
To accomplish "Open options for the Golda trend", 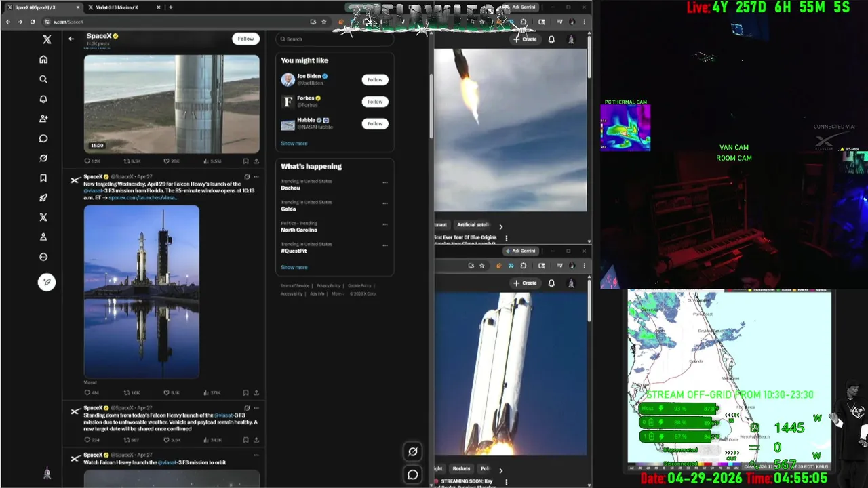I will tap(385, 203).
